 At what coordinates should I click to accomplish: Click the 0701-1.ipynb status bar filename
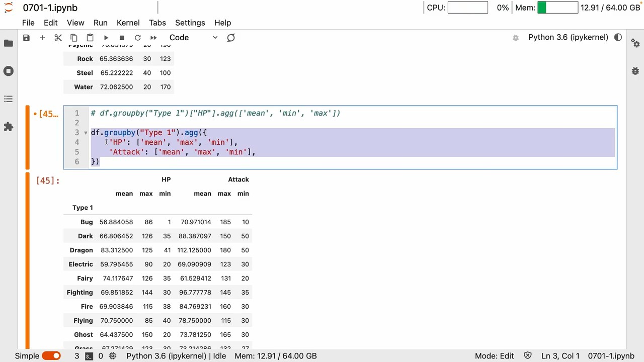click(611, 355)
